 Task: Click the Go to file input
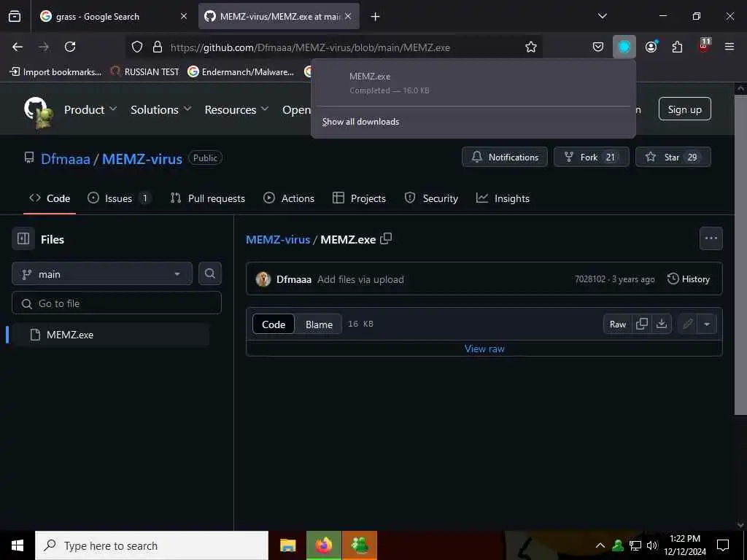coord(117,303)
